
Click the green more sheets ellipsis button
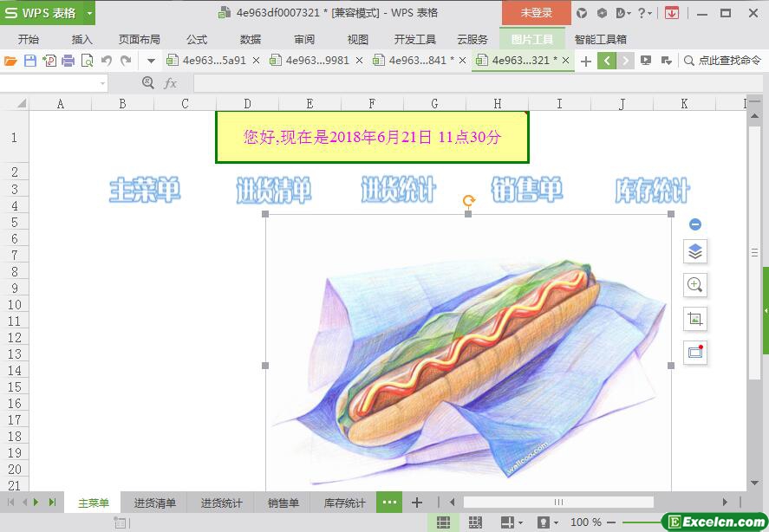click(x=389, y=503)
